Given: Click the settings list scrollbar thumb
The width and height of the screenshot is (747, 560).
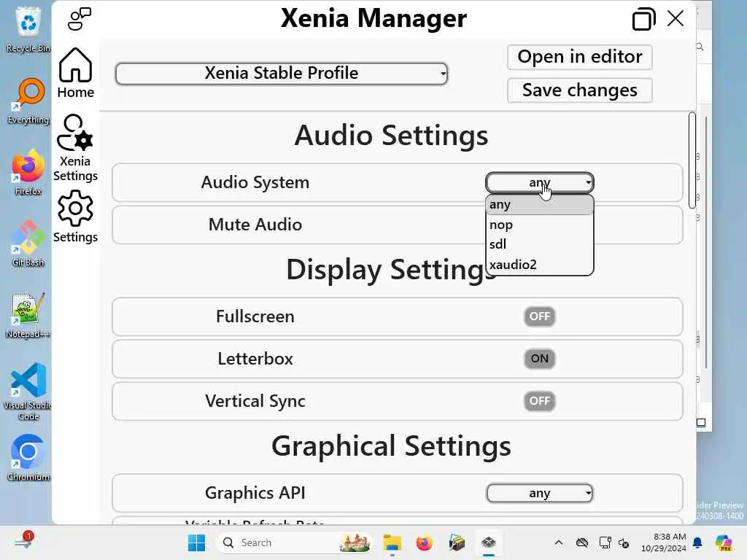Looking at the screenshot, I should click(692, 160).
